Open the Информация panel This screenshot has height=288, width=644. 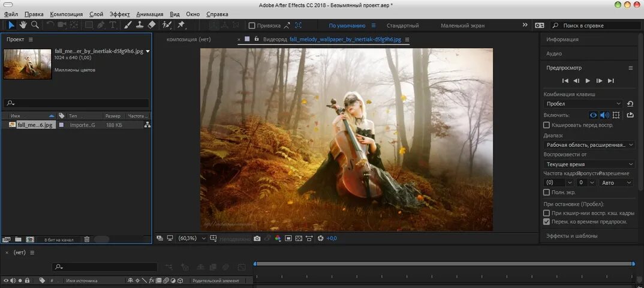pyautogui.click(x=562, y=40)
